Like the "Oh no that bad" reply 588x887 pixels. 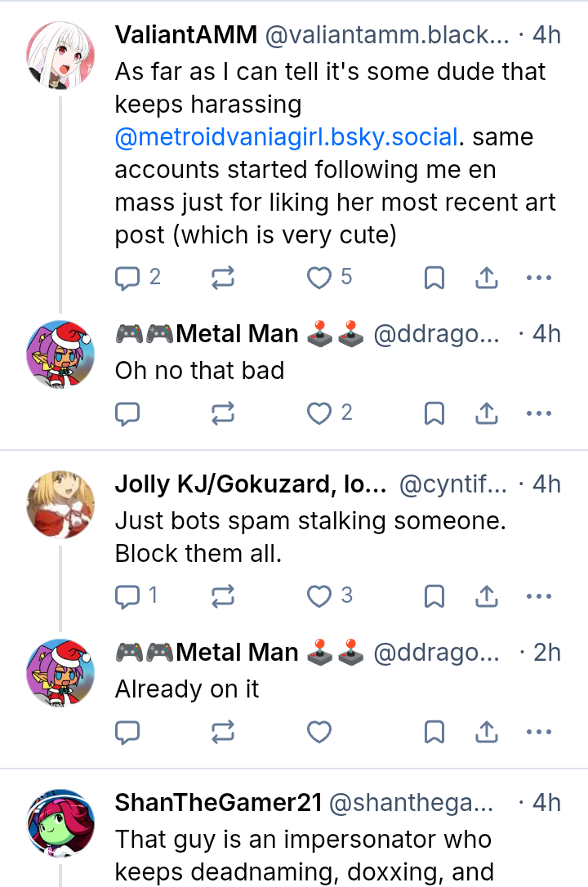(318, 414)
